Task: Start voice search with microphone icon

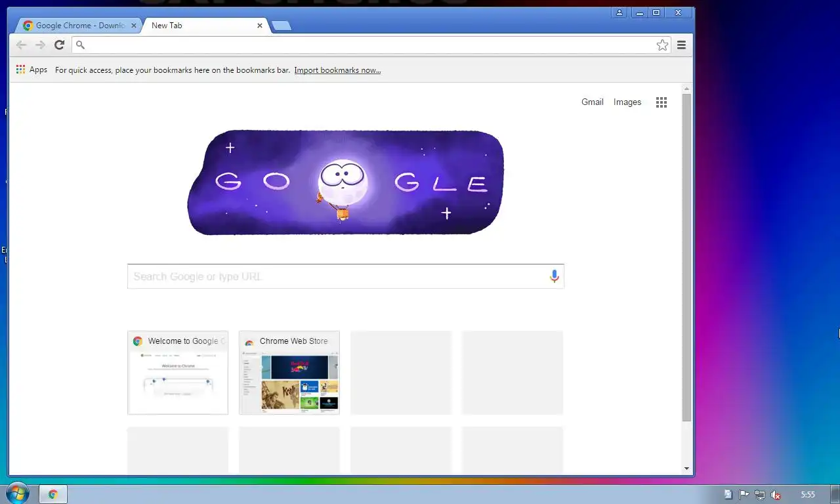Action: tap(554, 276)
